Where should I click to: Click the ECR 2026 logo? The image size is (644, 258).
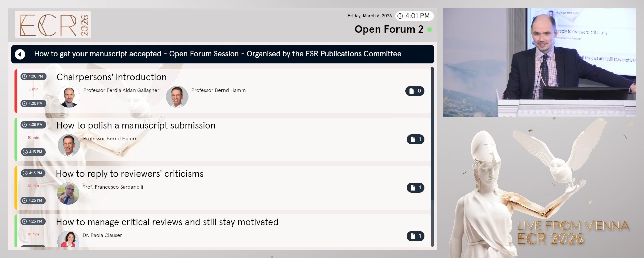pos(53,25)
